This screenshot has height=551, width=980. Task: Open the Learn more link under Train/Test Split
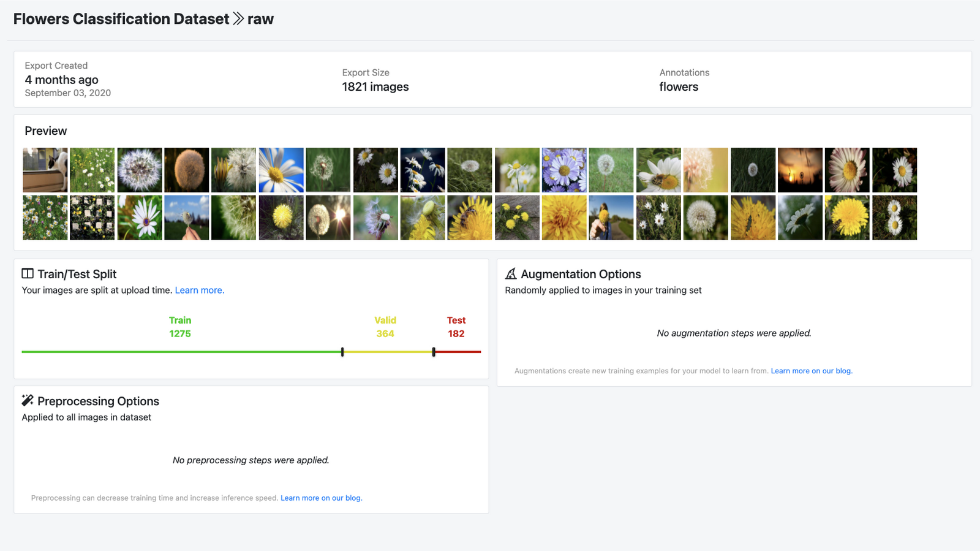click(x=200, y=291)
